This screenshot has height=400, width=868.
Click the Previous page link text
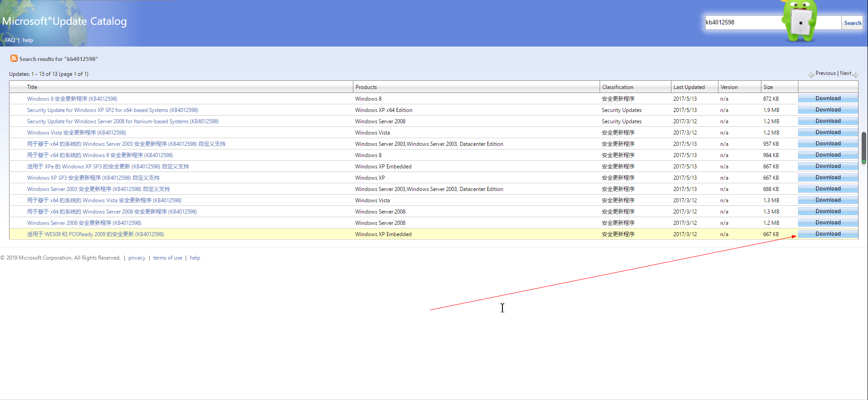826,73
